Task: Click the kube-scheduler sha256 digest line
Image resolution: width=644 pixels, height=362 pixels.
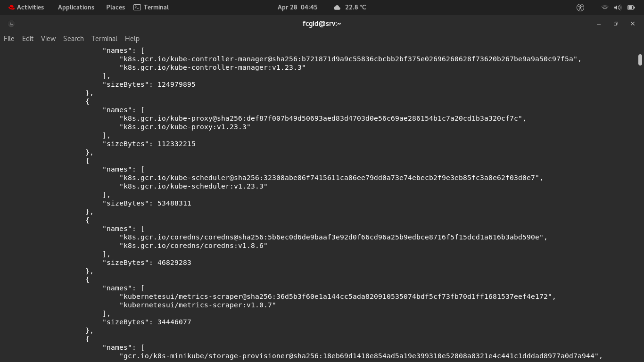Action: [331, 178]
